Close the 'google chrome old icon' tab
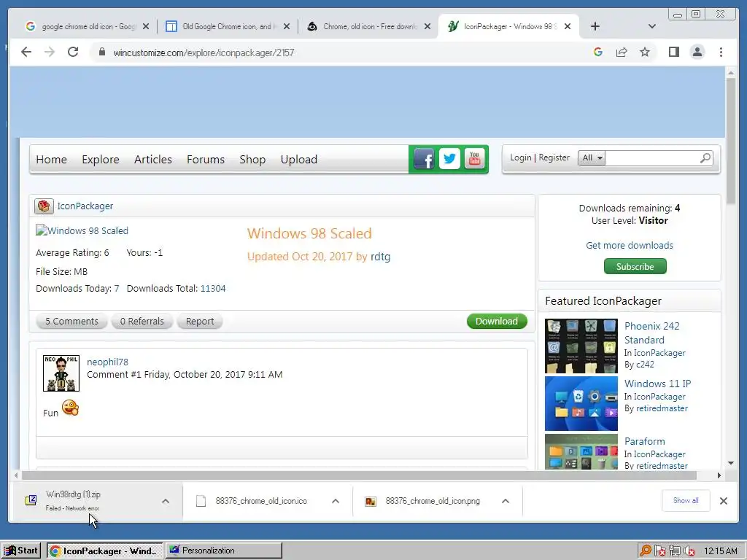Viewport: 747px width, 560px height. point(146,27)
